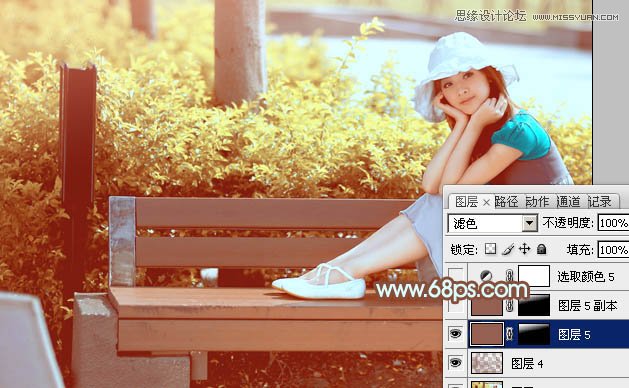Screen dimensions: 629x388
Task: Hide 图层 5 with its eye icon
Action: click(456, 334)
